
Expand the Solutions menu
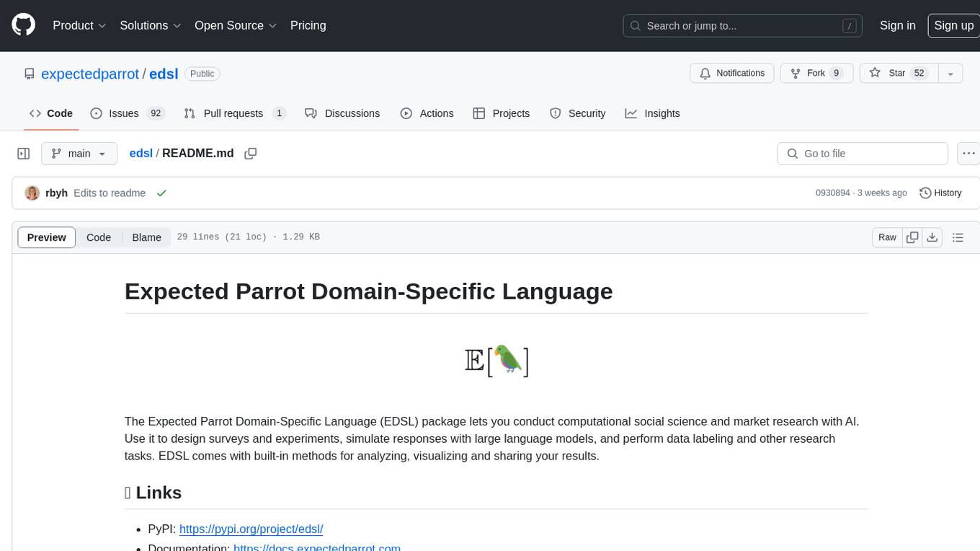click(151, 25)
